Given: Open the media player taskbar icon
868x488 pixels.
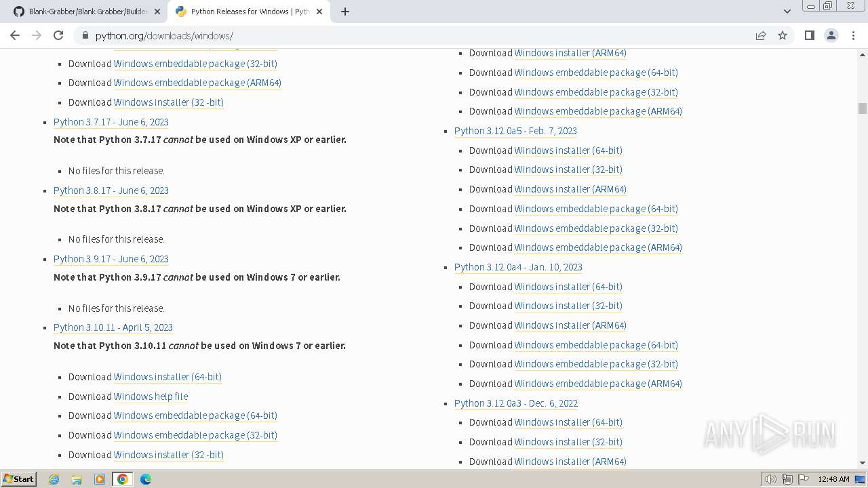Looking at the screenshot, I should coord(100,479).
